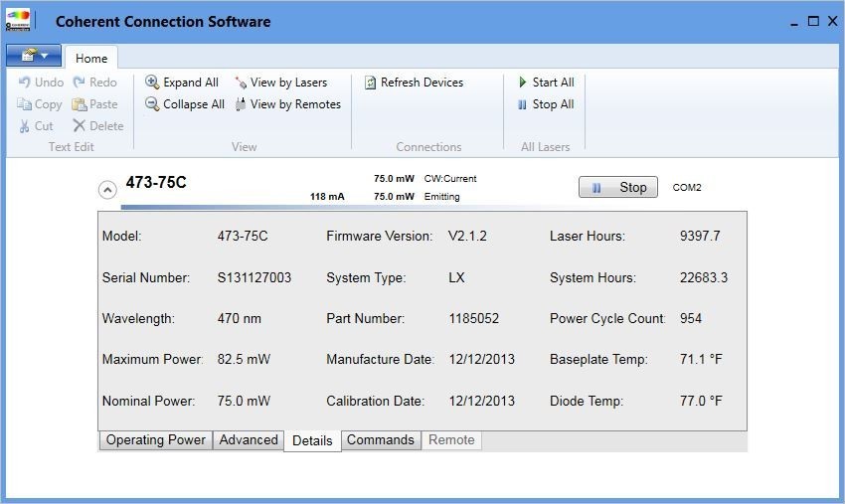Click the LX system type value
This screenshot has width=845, height=504.
point(456,277)
